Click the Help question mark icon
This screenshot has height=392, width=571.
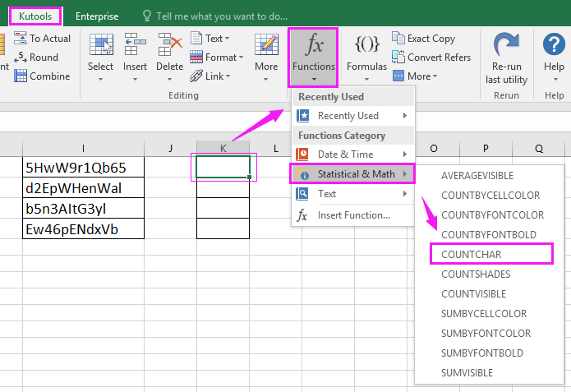[554, 44]
